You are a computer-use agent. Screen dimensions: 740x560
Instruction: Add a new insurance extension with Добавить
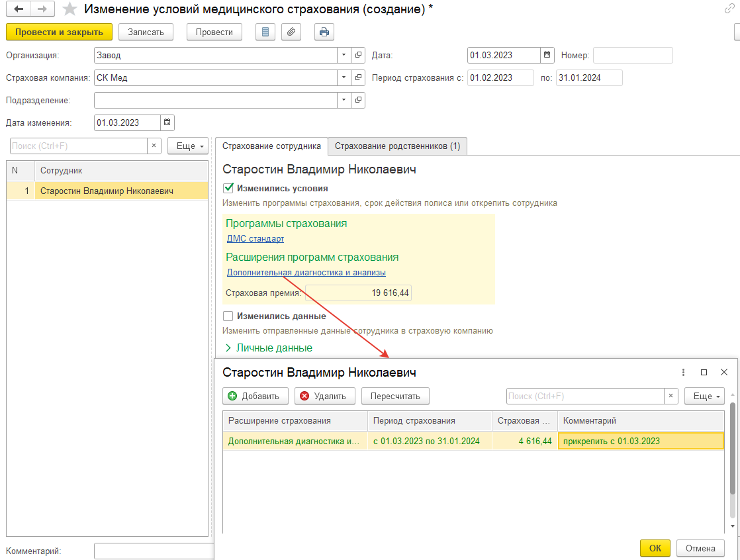255,397
